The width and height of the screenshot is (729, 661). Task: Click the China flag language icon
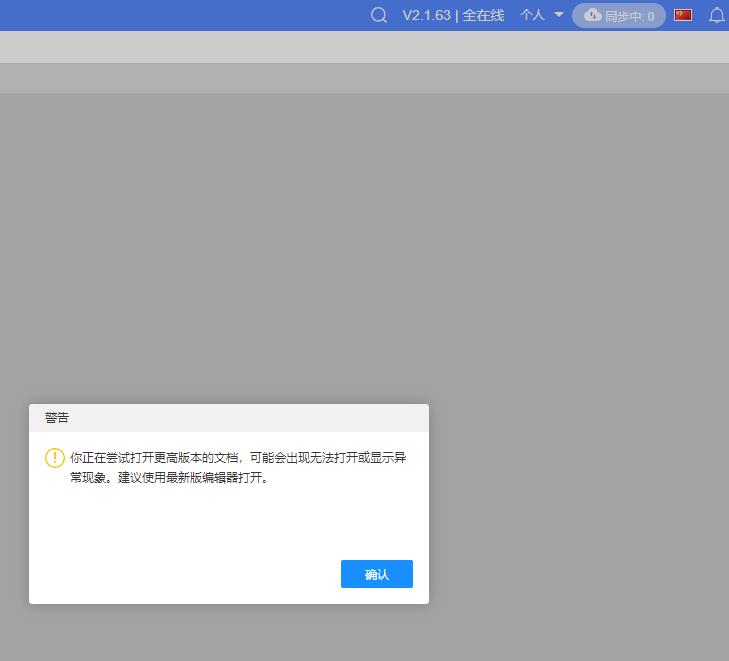[x=683, y=15]
